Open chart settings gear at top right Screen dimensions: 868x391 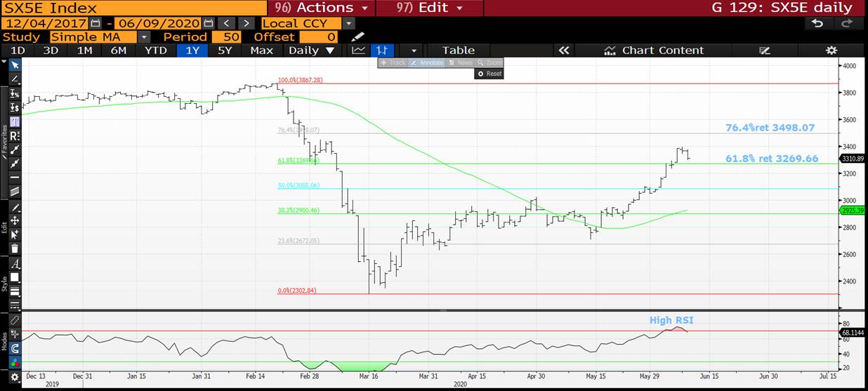(831, 51)
